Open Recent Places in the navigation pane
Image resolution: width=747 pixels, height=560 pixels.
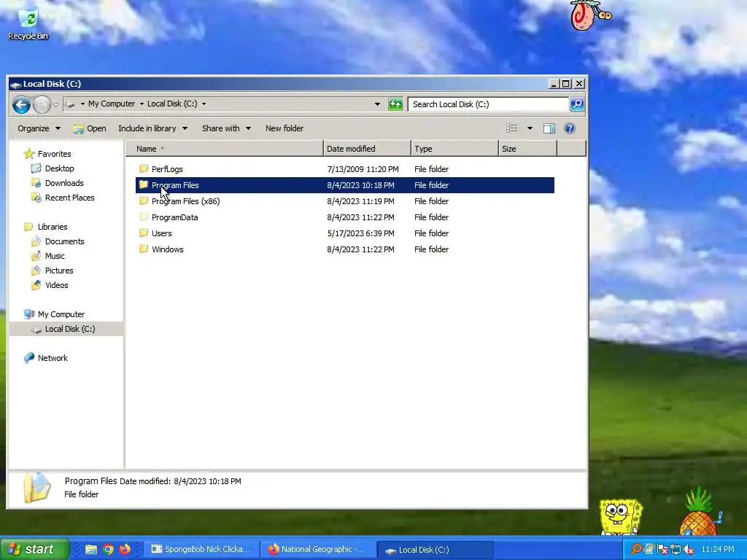pyautogui.click(x=69, y=198)
